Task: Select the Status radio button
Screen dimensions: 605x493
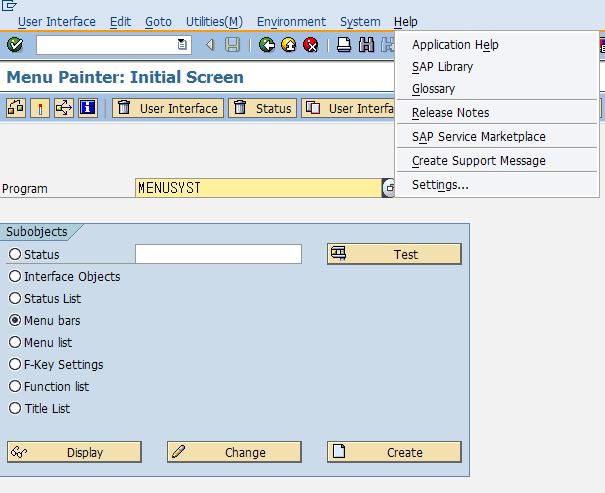Action: tap(15, 254)
